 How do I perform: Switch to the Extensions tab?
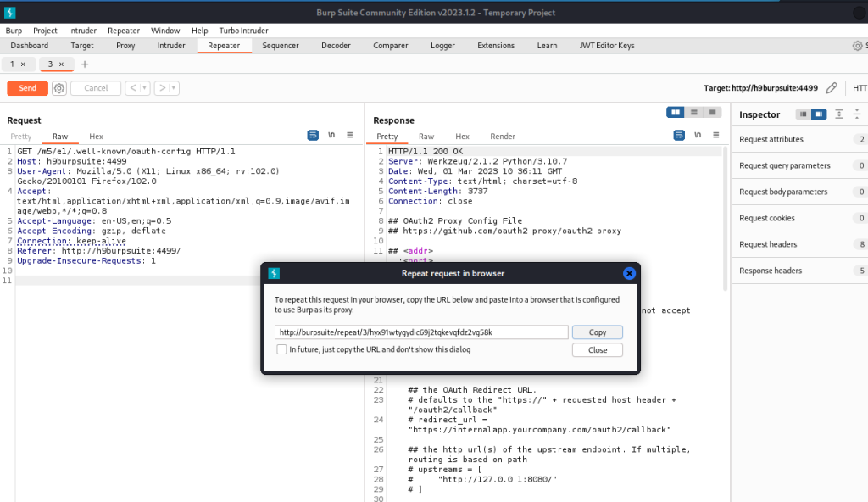coord(496,46)
